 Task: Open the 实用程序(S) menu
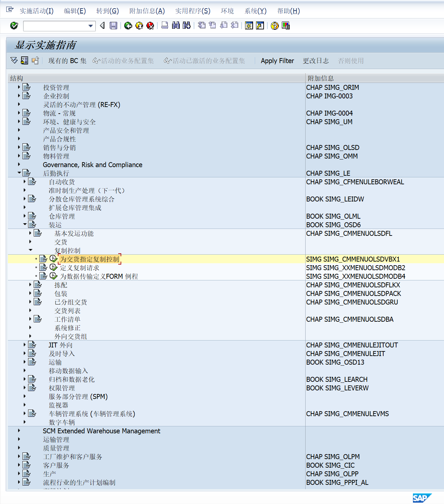pyautogui.click(x=193, y=11)
